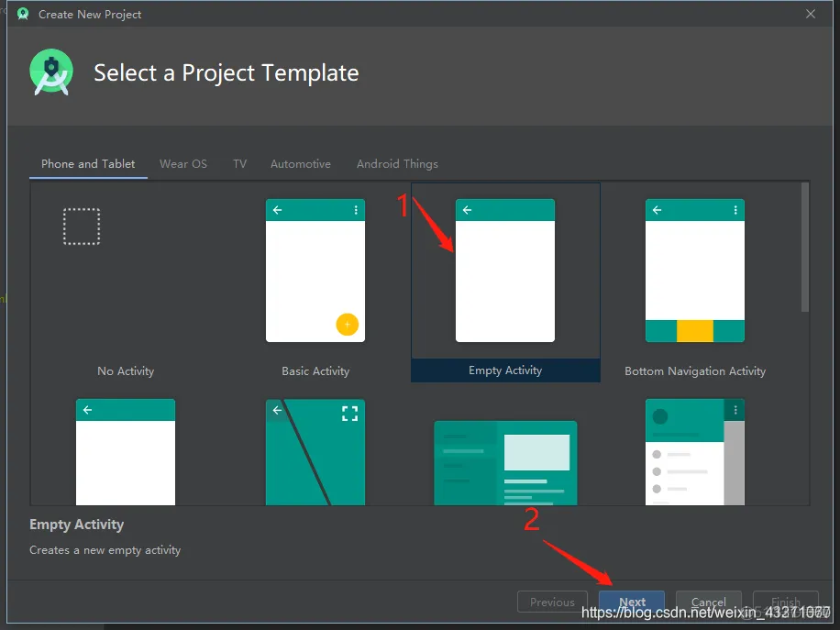Select the Empty Activity template

pyautogui.click(x=505, y=271)
